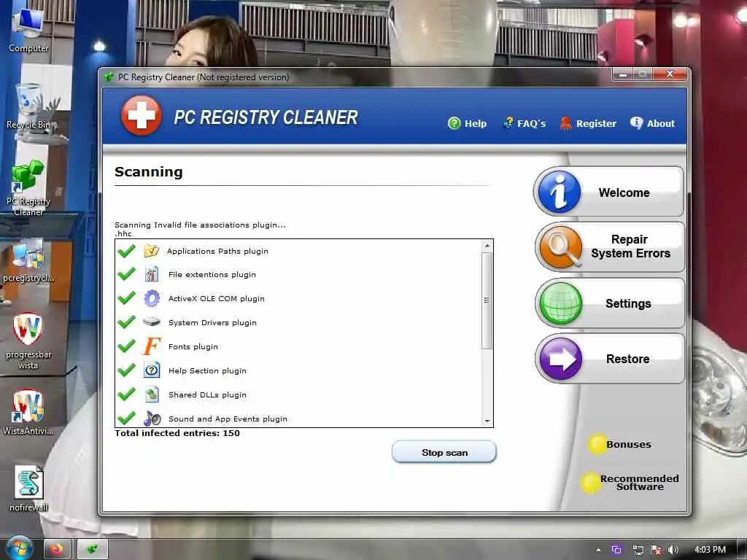Open the Recycle Bin desktop icon

coord(28,106)
